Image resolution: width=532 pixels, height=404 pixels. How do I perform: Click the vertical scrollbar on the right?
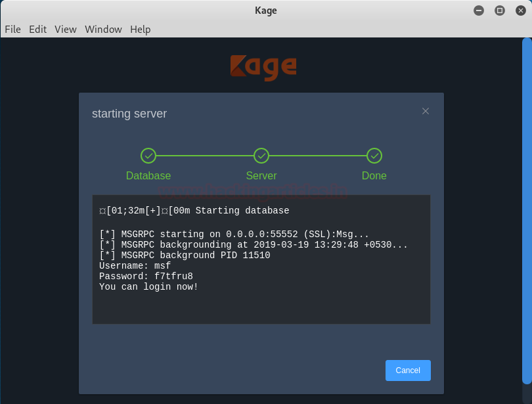527,210
